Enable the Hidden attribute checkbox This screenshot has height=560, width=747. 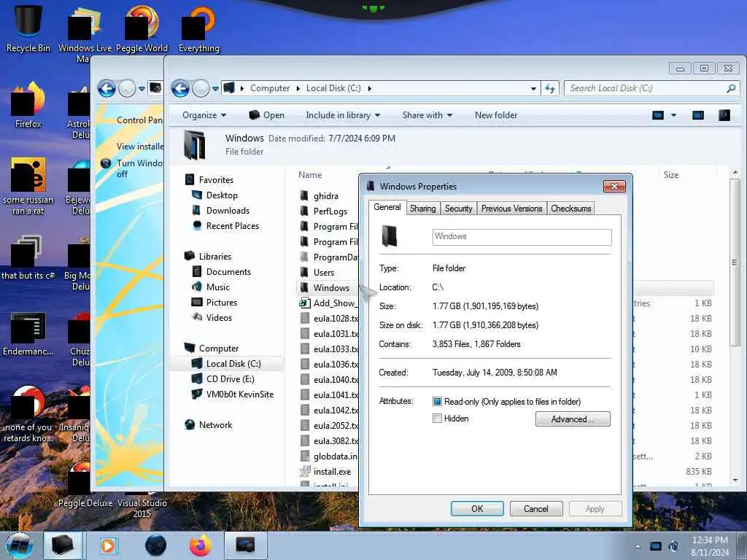pyautogui.click(x=437, y=419)
